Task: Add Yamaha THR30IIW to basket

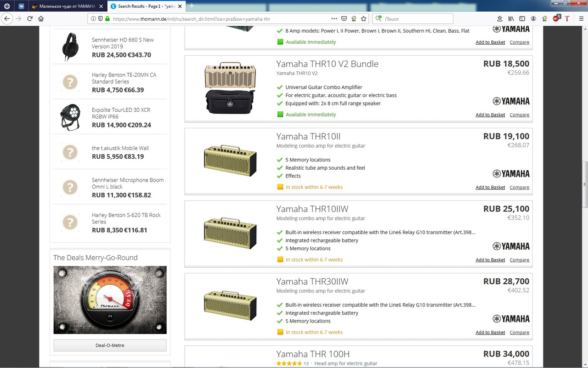Action: tap(490, 332)
